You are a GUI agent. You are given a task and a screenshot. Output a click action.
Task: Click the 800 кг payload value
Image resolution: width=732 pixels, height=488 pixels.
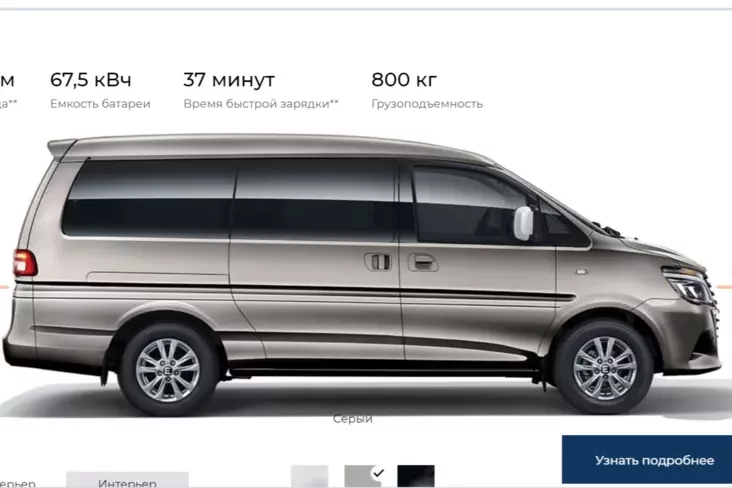pos(404,80)
